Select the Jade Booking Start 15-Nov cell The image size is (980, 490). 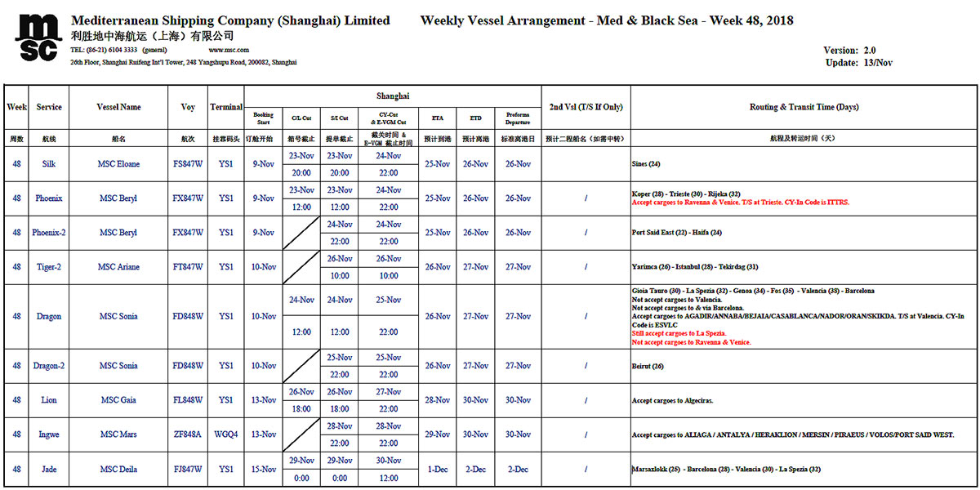pyautogui.click(x=263, y=470)
